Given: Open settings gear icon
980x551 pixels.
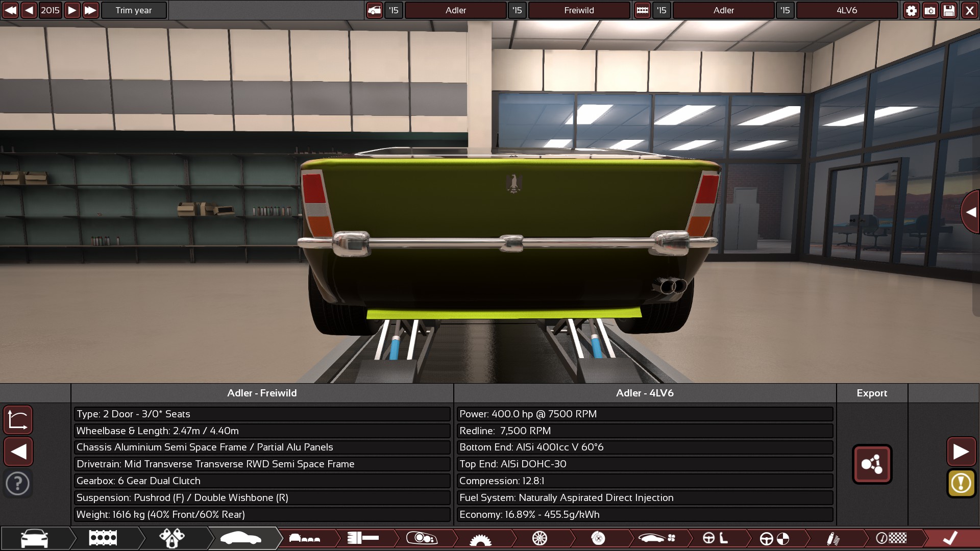Looking at the screenshot, I should click(911, 10).
